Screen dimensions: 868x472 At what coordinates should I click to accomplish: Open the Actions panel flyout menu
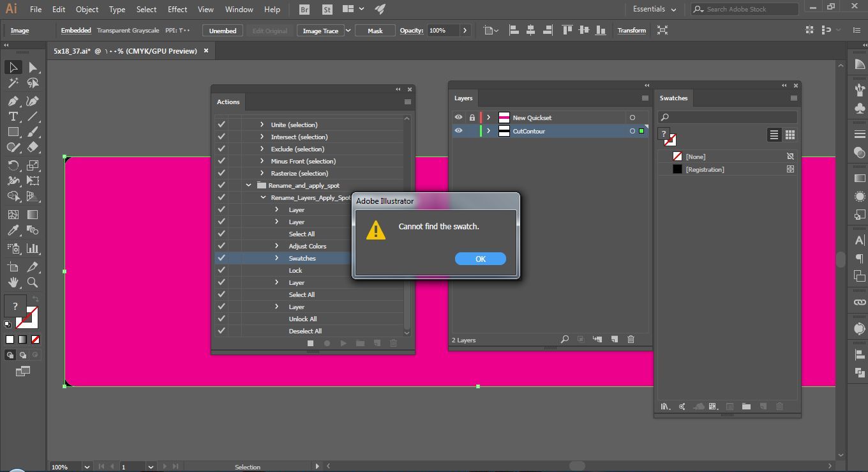click(408, 102)
